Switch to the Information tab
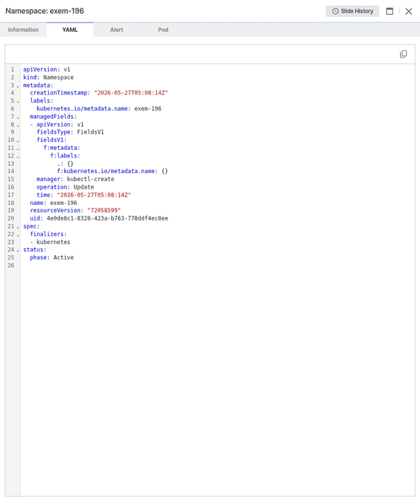The height and width of the screenshot is (504, 420). point(23,30)
